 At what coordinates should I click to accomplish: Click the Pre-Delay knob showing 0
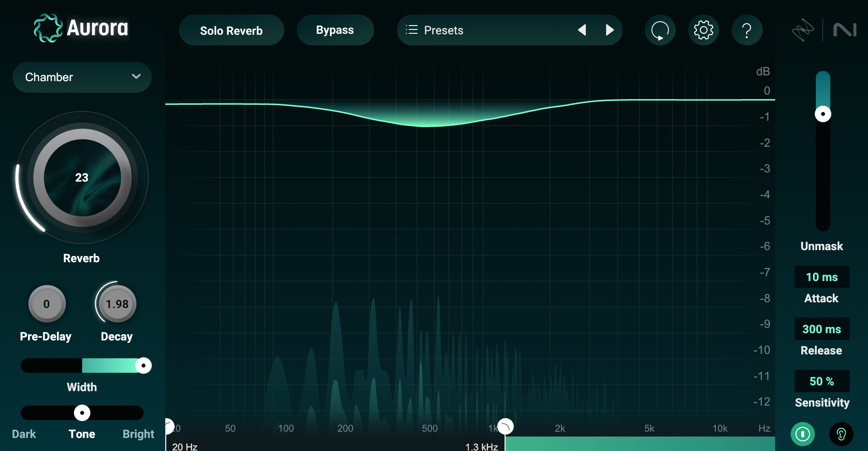click(x=47, y=304)
